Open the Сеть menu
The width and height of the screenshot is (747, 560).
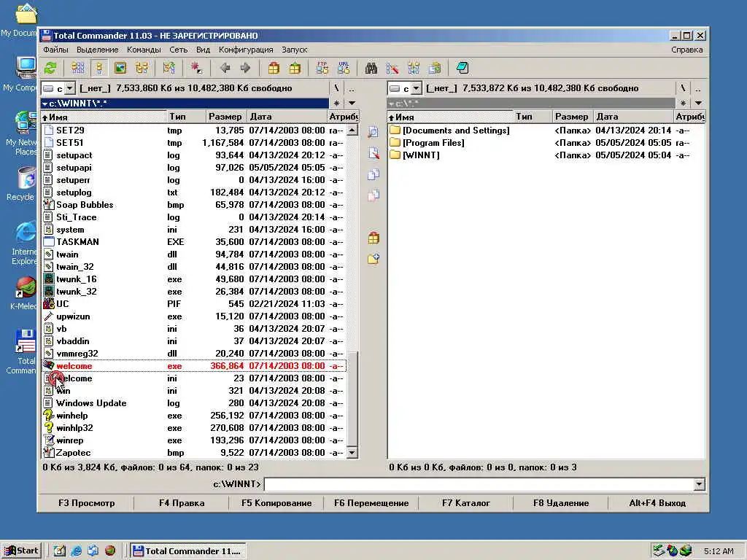[x=178, y=50]
